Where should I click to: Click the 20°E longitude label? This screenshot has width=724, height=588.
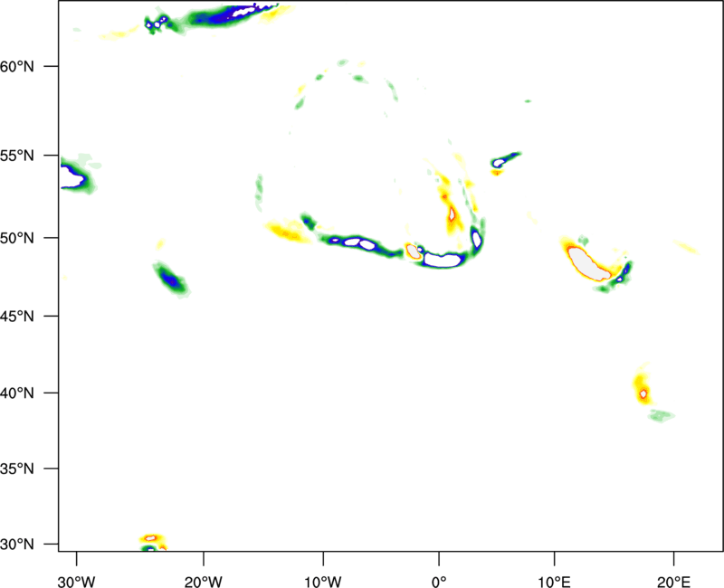coord(673,582)
